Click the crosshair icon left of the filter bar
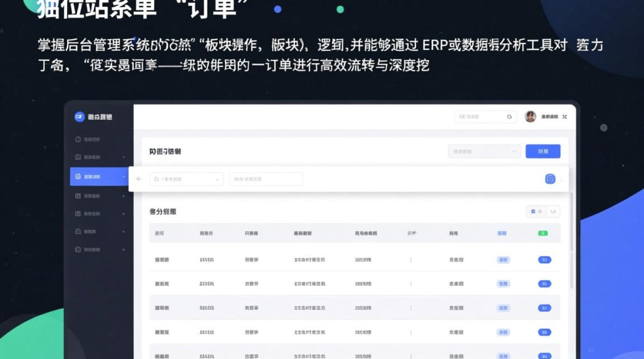Image resolution: width=644 pixels, height=359 pixels. pos(138,179)
